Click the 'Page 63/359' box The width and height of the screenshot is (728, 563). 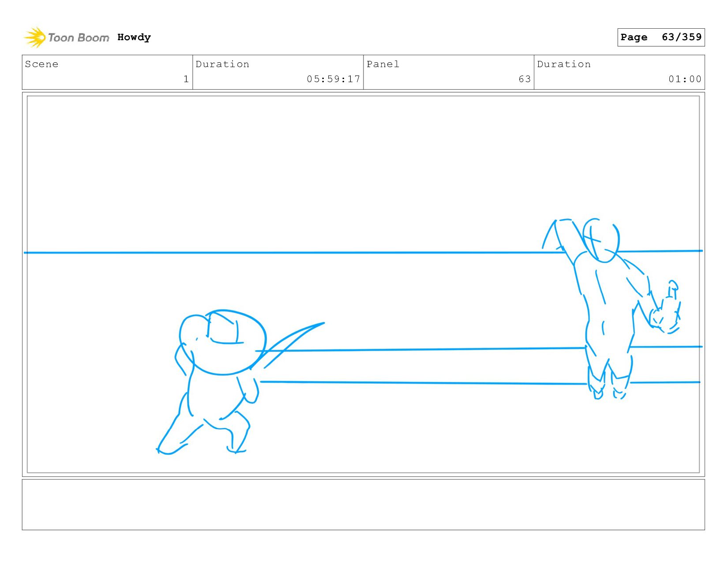click(x=661, y=37)
